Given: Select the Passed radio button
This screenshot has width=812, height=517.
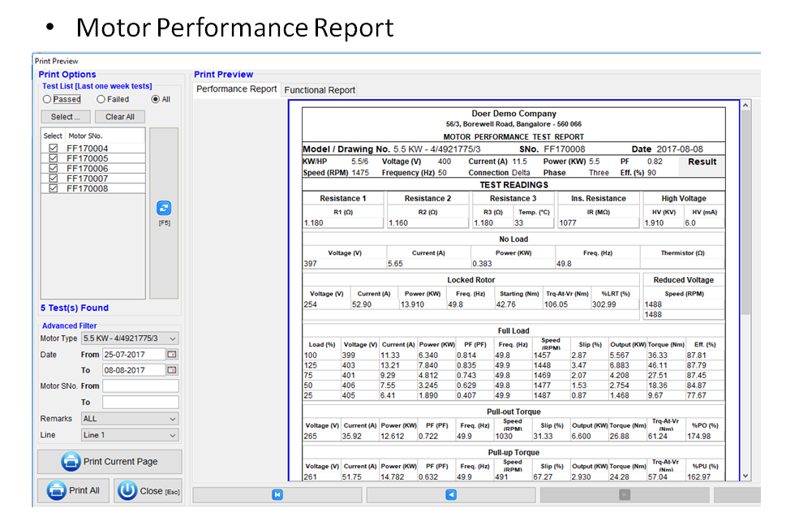Looking at the screenshot, I should [x=48, y=99].
